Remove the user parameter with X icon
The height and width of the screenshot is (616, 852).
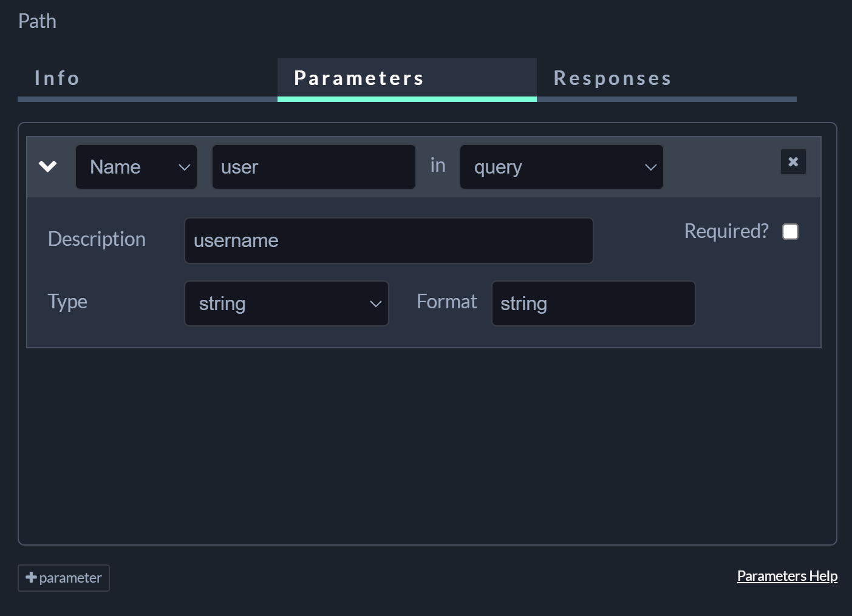coord(793,162)
